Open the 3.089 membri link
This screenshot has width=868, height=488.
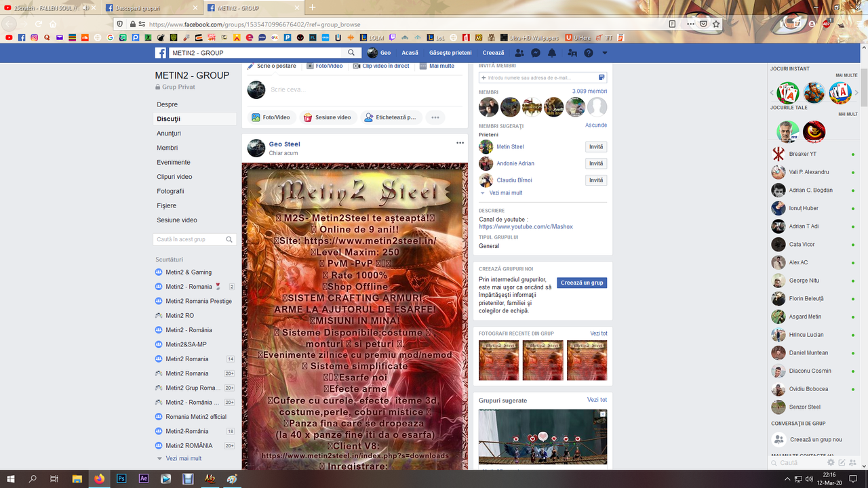coord(589,91)
